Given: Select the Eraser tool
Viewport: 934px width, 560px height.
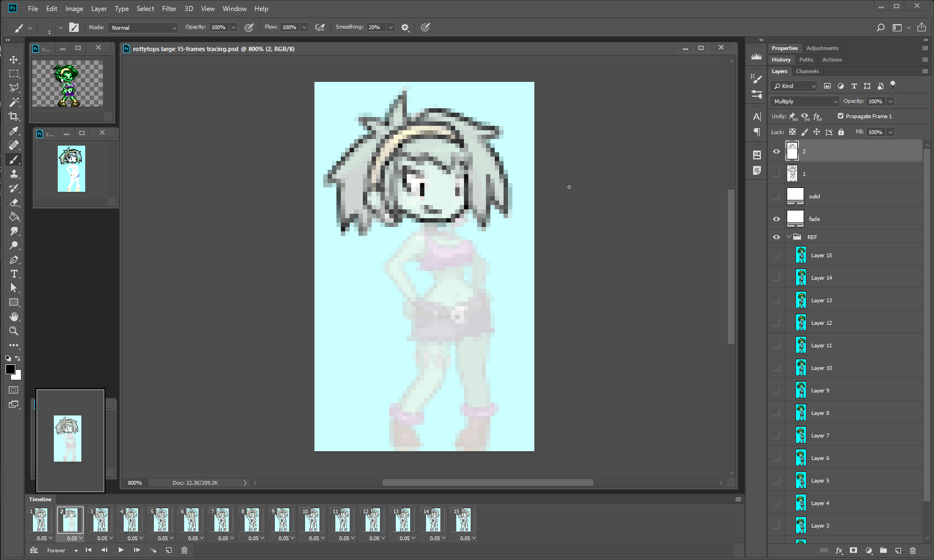Looking at the screenshot, I should (x=14, y=202).
